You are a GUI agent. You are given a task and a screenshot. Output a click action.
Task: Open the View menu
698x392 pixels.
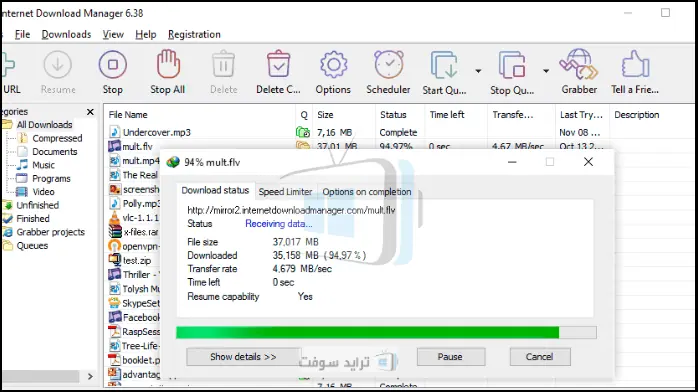(113, 34)
